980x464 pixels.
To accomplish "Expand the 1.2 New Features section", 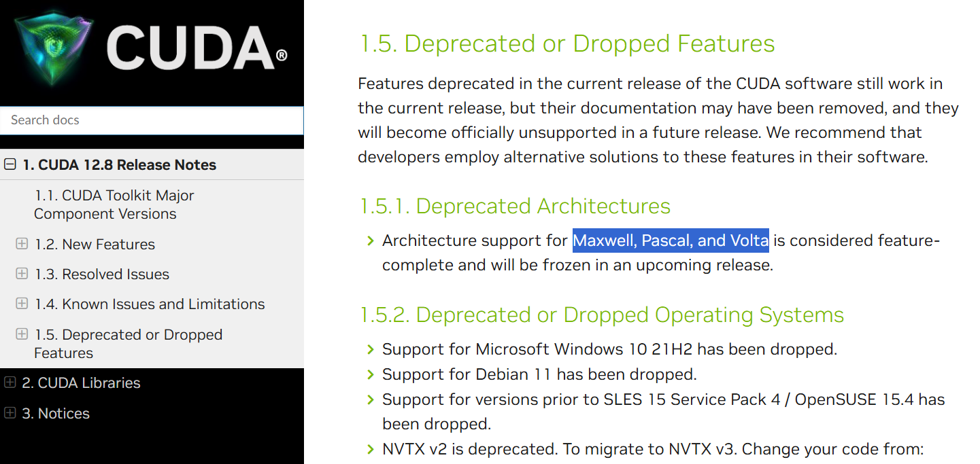I will [22, 244].
